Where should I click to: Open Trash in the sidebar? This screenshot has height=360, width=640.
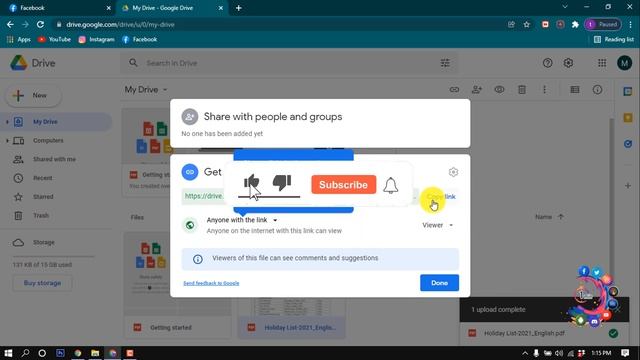[41, 216]
